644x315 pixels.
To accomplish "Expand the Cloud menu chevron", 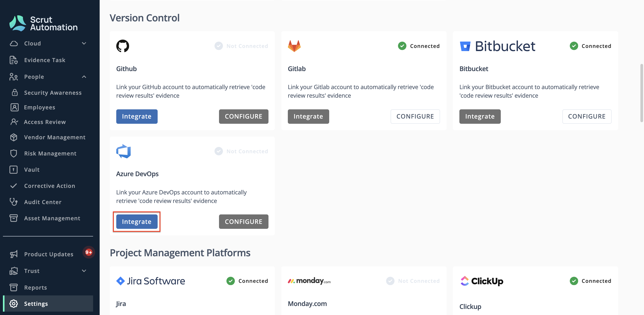I will point(84,43).
